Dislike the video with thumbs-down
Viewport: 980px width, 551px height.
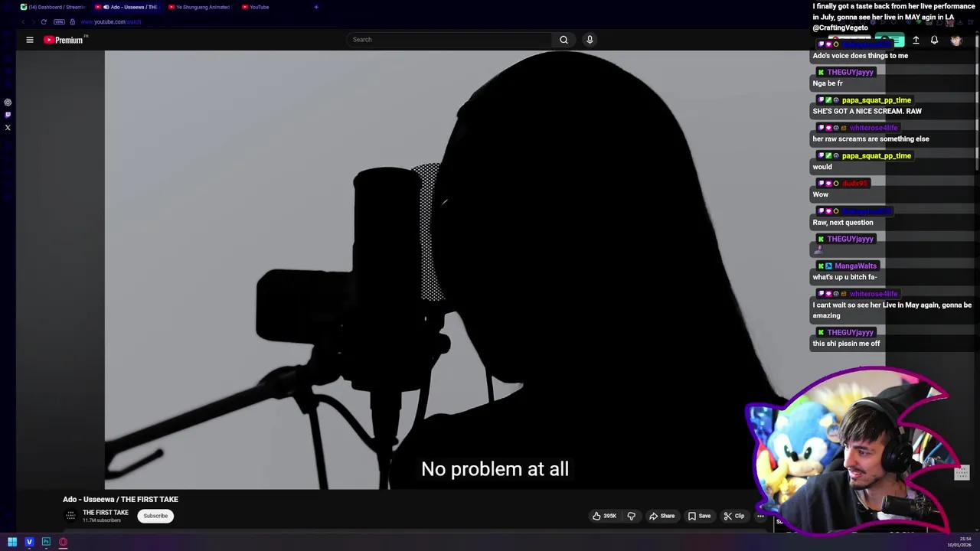pos(631,516)
